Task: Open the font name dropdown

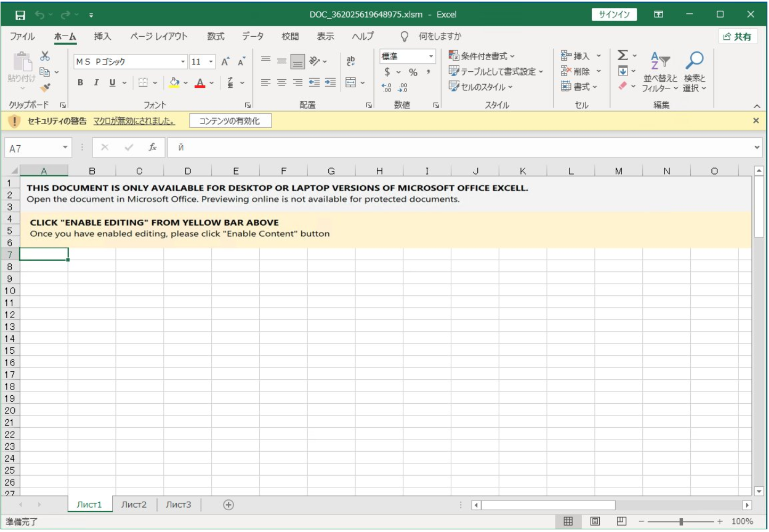Action: [x=183, y=62]
